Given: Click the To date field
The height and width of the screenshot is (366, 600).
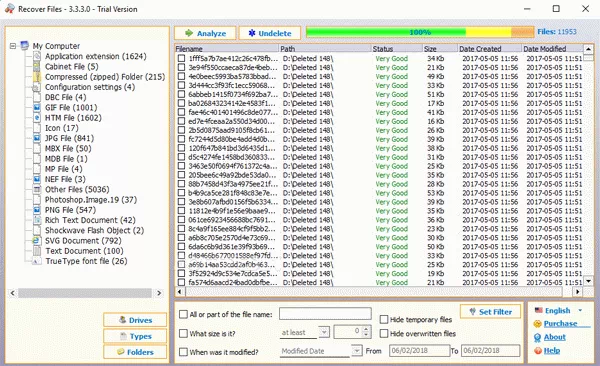Looking at the screenshot, I should [x=491, y=351].
